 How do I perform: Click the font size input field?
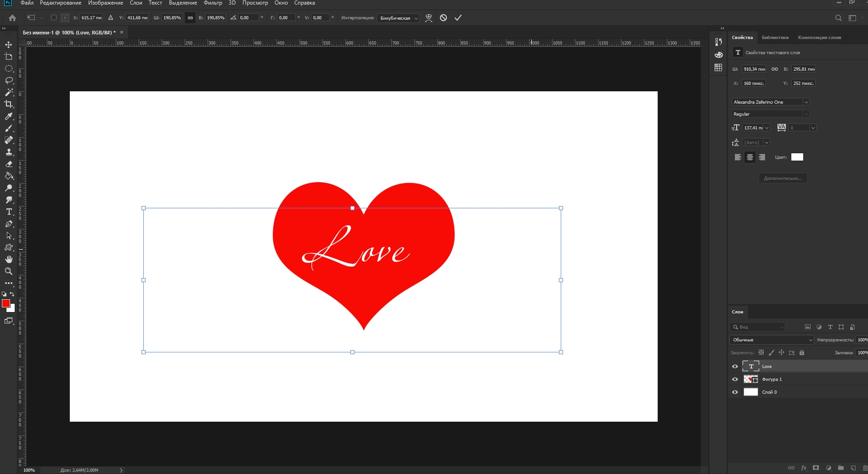[x=753, y=128]
